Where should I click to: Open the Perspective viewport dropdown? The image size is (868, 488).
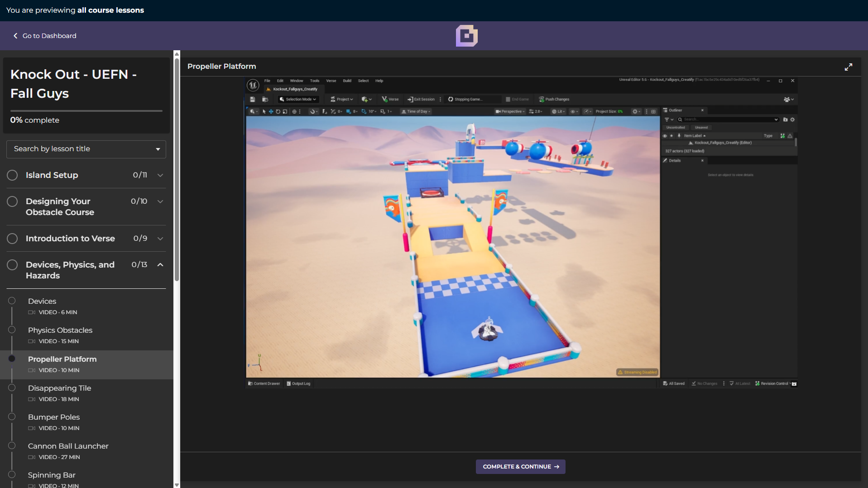[x=510, y=111]
